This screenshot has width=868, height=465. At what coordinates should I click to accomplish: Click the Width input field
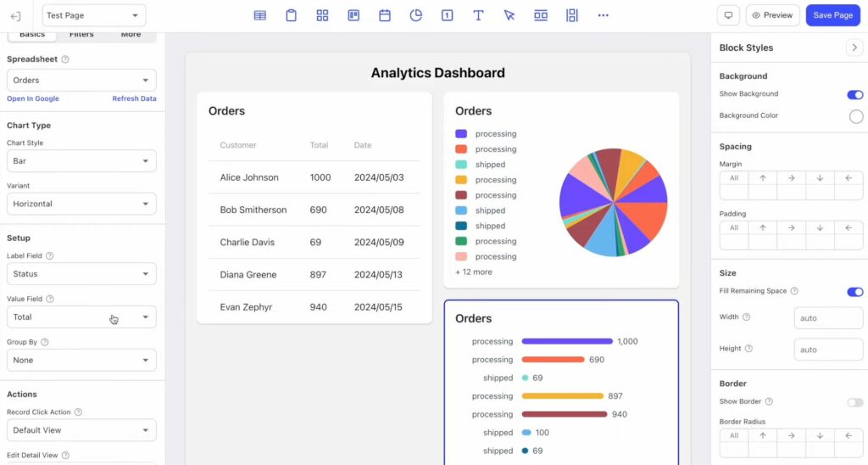828,318
